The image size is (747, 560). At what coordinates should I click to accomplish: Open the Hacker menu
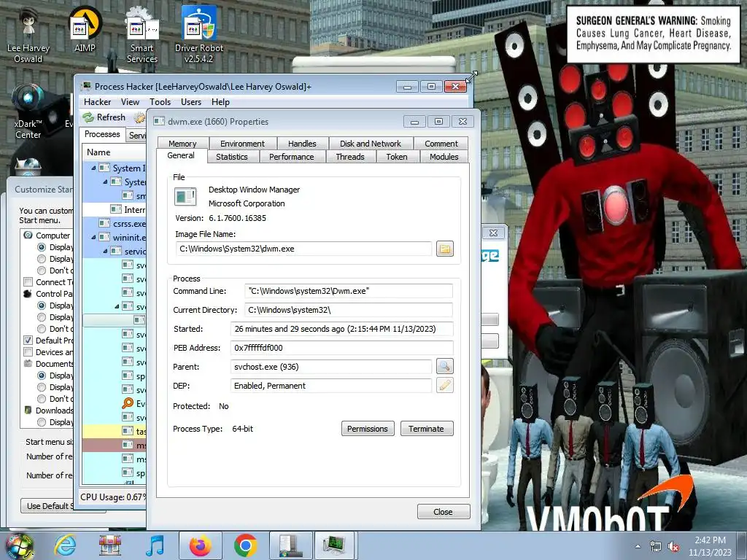click(x=97, y=102)
